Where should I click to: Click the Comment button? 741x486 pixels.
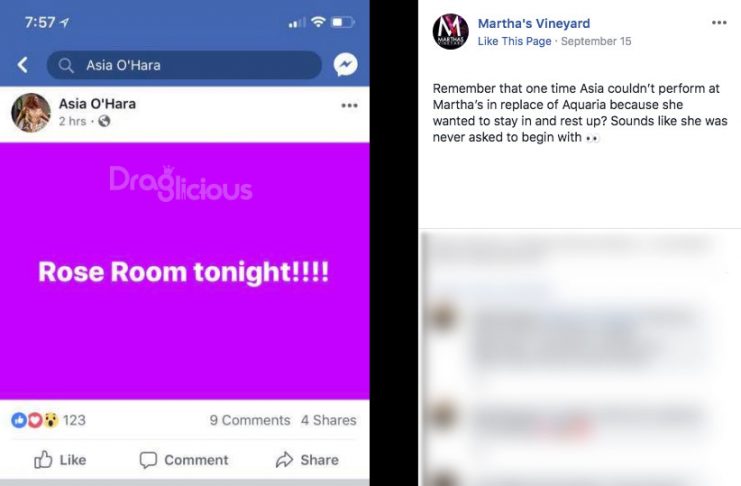(x=184, y=460)
